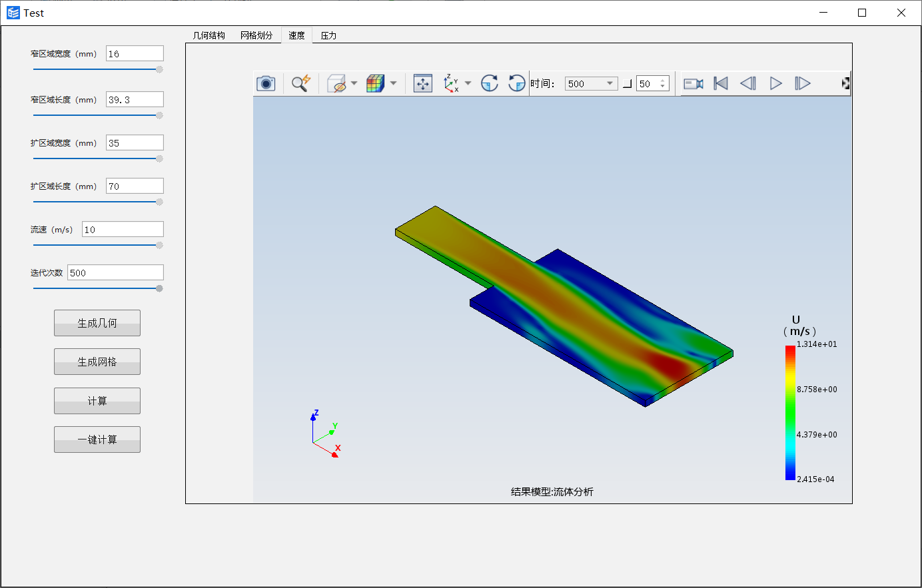Select the 速度 tab
Screen dimensions: 922x588
coord(296,35)
